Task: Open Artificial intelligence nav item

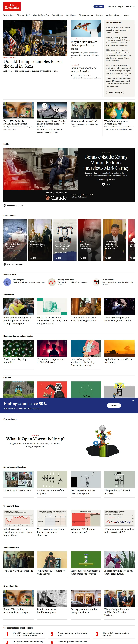Action: point(113,15)
